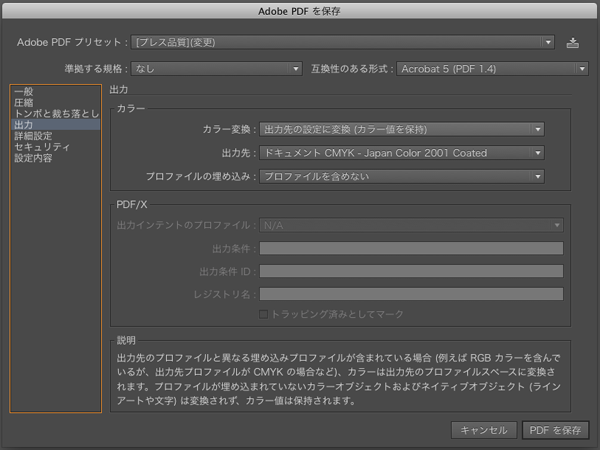Click the 出力条件 ID input field

(411, 271)
